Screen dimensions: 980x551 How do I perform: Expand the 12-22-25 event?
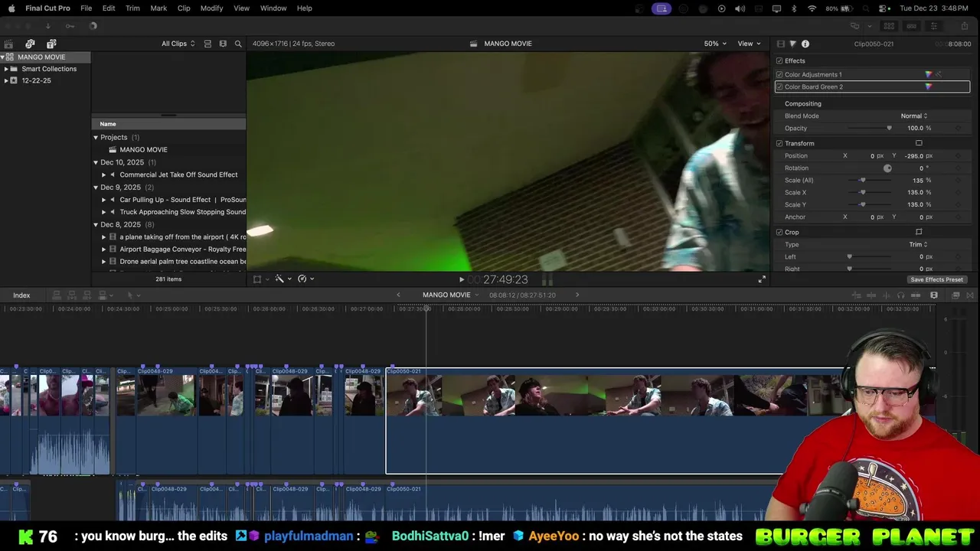pos(6,80)
